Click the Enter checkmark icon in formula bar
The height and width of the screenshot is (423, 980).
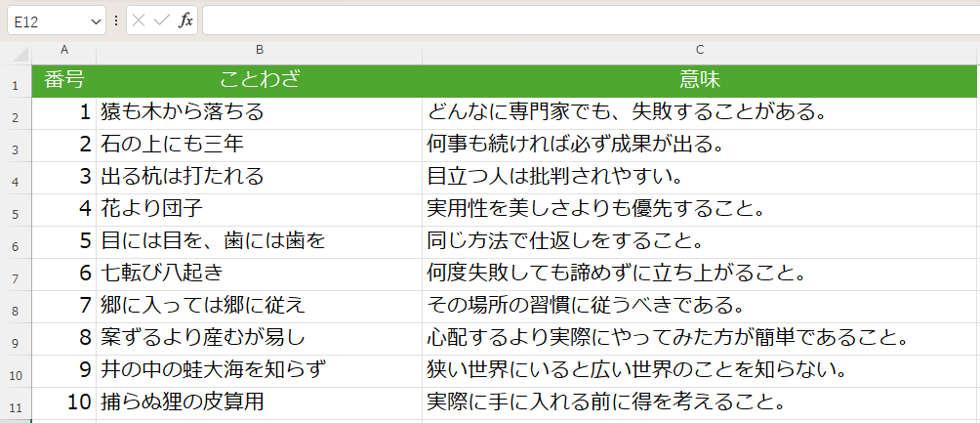[x=162, y=21]
